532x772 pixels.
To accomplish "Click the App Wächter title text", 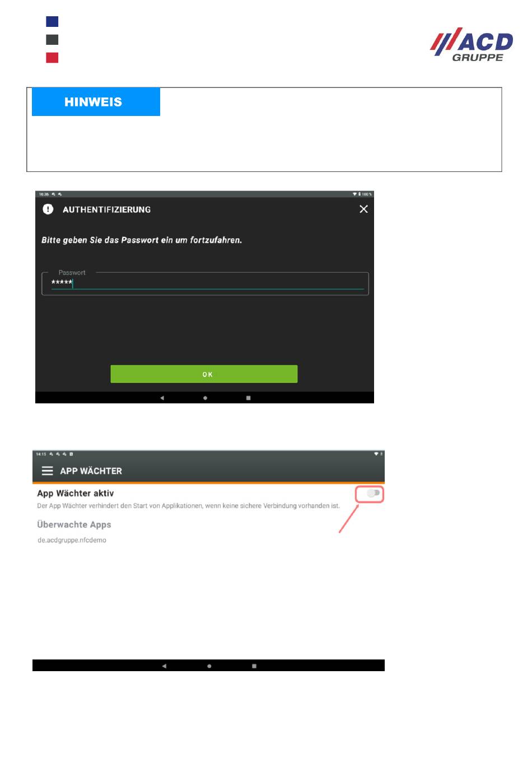I will pyautogui.click(x=91, y=471).
